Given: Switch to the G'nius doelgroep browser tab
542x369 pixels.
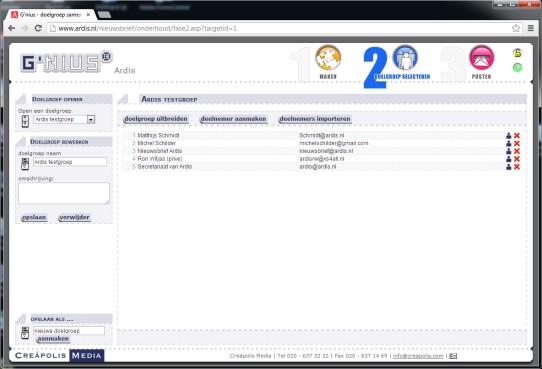Looking at the screenshot, I should (x=50, y=15).
